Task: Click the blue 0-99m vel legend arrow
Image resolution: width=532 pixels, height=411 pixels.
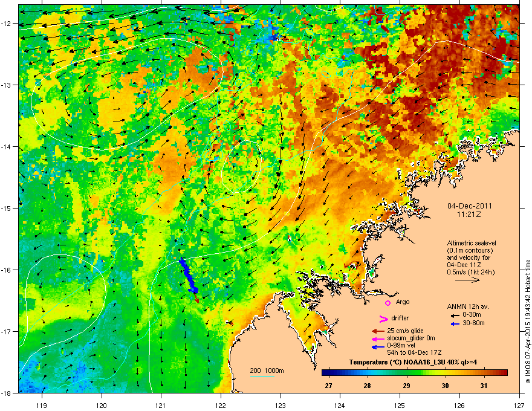Action: [x=378, y=347]
